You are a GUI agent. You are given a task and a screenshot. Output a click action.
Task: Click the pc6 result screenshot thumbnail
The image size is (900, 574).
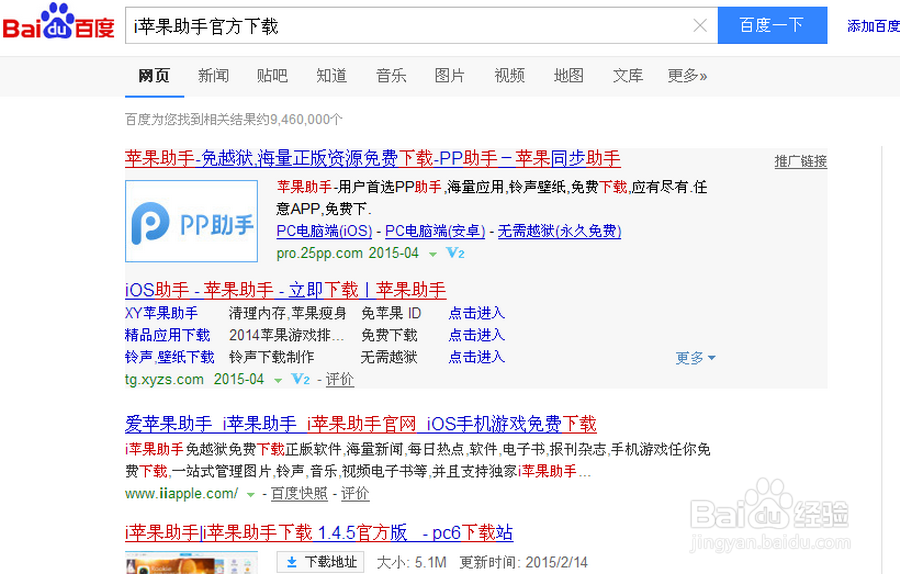click(191, 563)
